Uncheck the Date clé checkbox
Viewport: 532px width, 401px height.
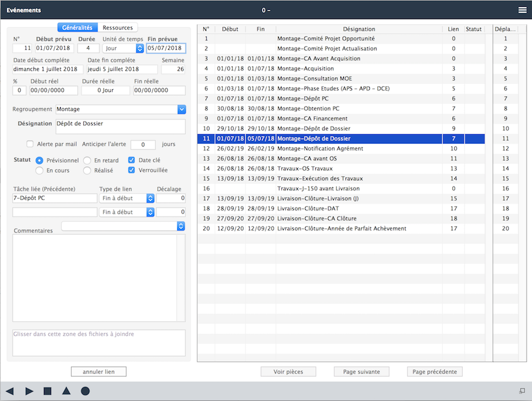(x=132, y=160)
